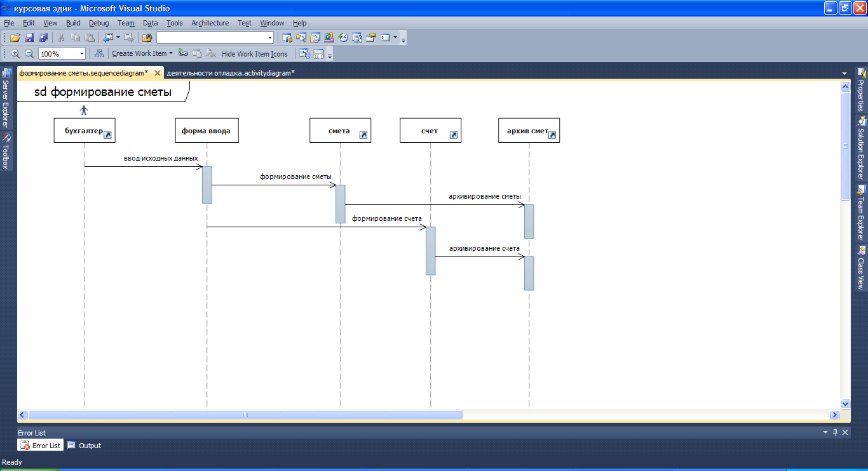Open dropdown next to the command window icon

[395, 37]
